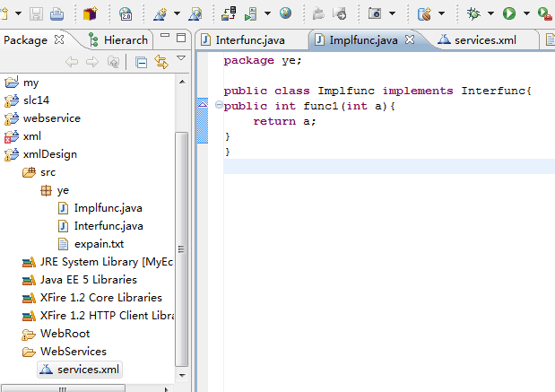This screenshot has width=555, height=392.
Task: Open the dropdown beside the database icon
Action: [x=441, y=13]
